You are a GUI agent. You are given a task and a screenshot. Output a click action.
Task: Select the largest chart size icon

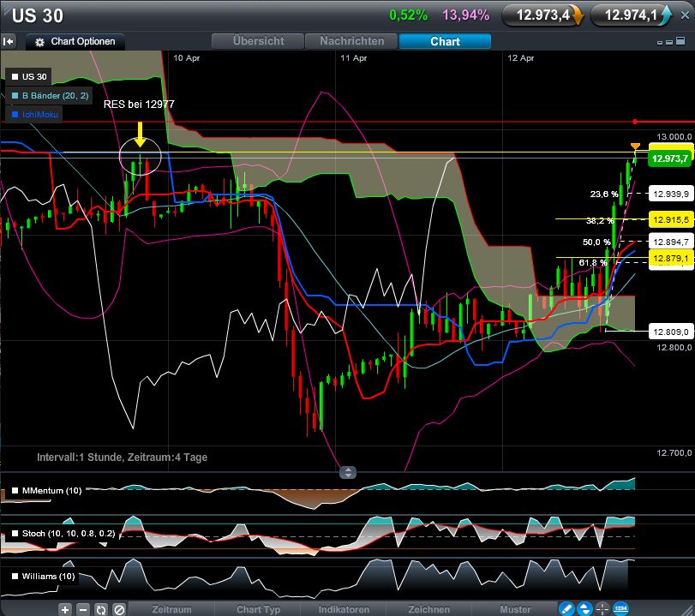(680, 41)
